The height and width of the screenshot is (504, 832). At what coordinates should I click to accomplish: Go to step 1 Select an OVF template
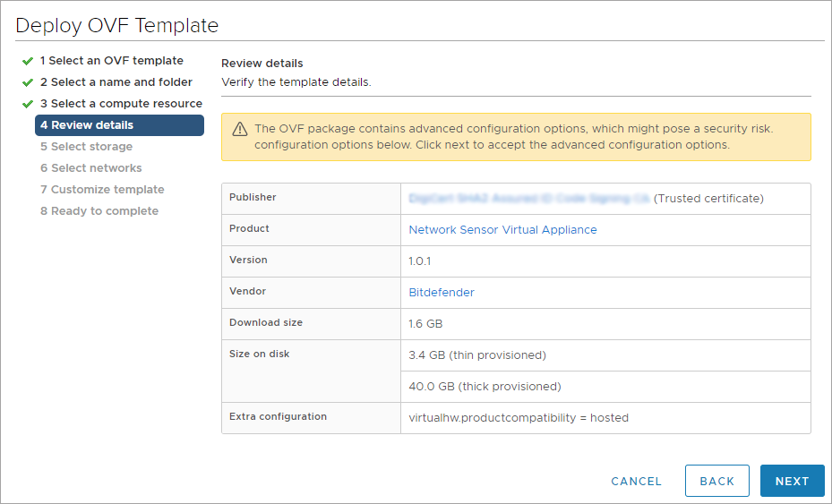(111, 61)
